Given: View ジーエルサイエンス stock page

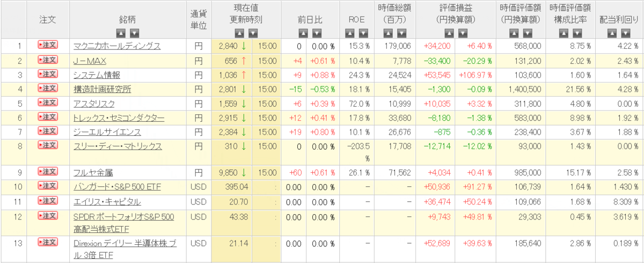Looking at the screenshot, I should coord(107,132).
